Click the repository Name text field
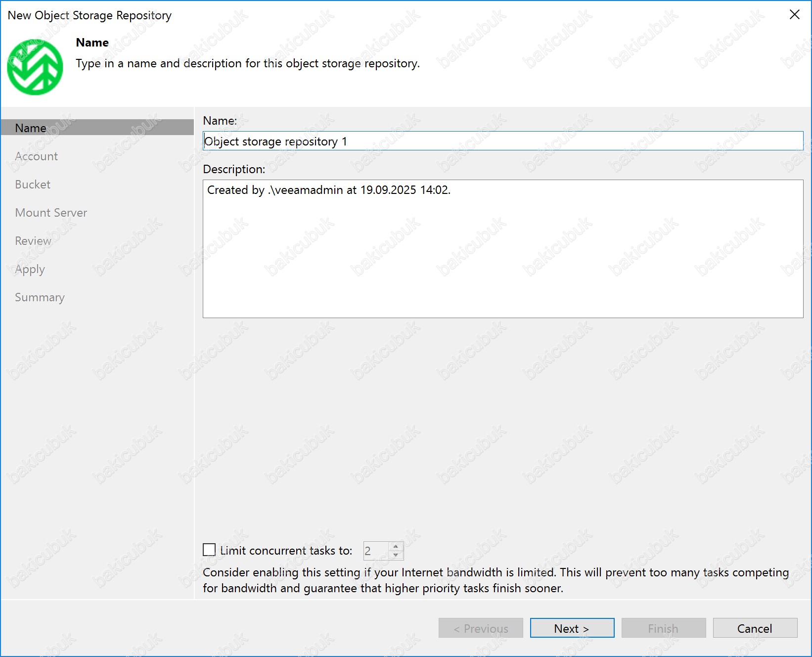 point(502,141)
